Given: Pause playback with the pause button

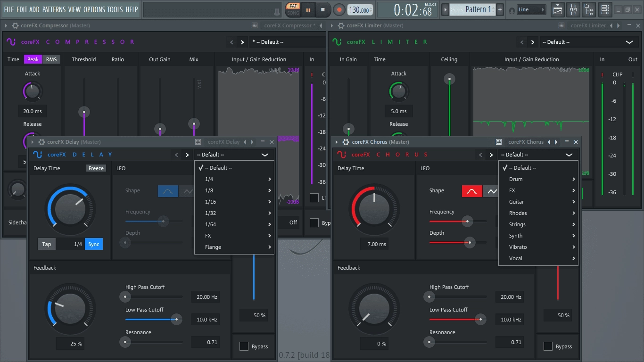Looking at the screenshot, I should pyautogui.click(x=308, y=9).
